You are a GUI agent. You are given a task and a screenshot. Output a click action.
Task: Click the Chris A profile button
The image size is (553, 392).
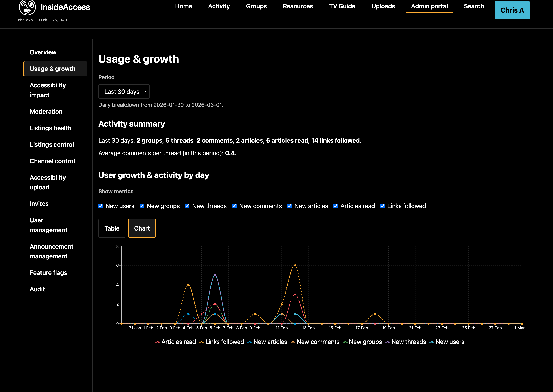[512, 10]
